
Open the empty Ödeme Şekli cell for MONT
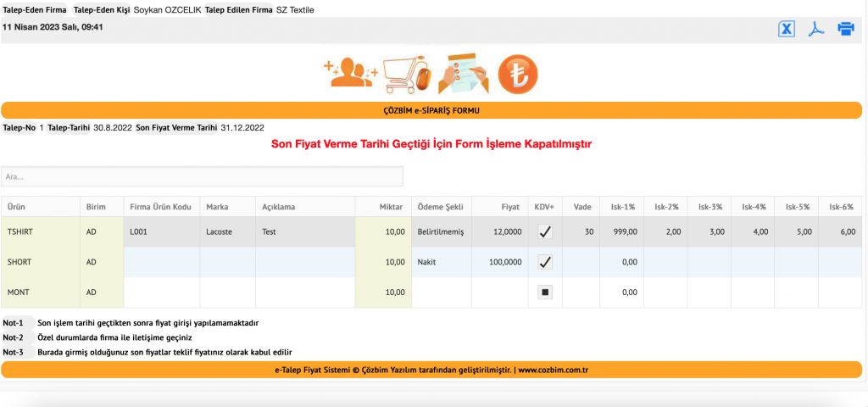pos(442,293)
